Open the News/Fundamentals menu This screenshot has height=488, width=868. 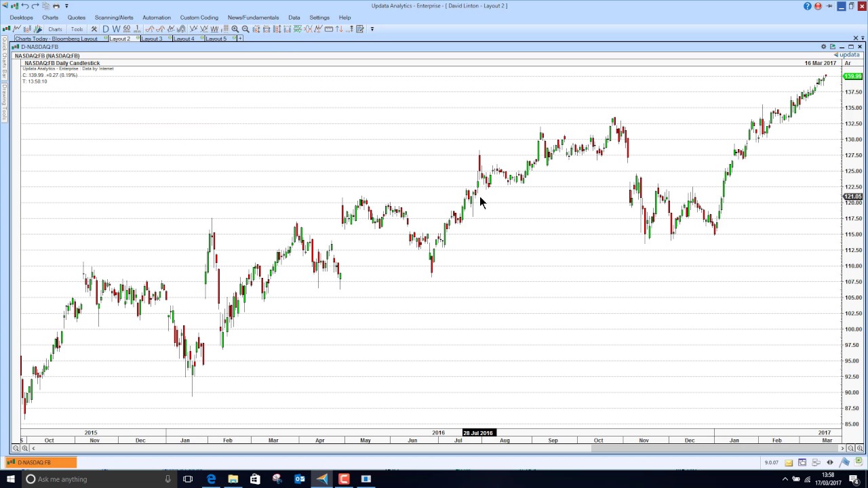click(x=253, y=18)
